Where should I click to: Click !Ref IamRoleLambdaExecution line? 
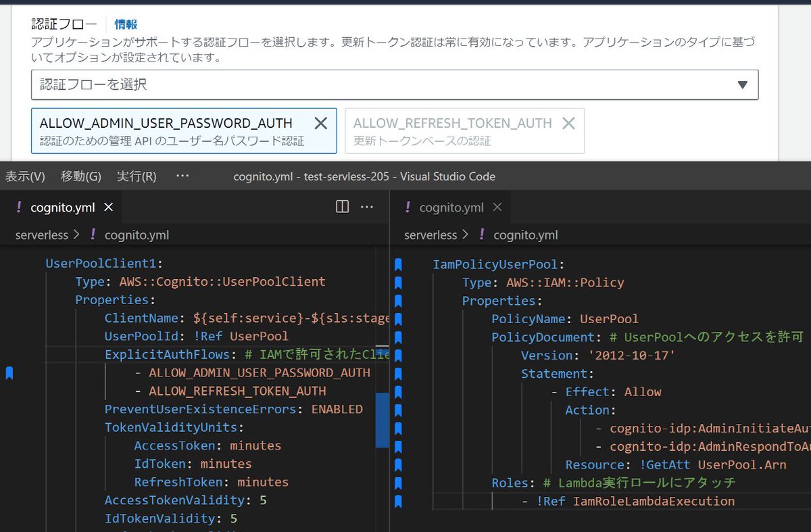point(628,502)
